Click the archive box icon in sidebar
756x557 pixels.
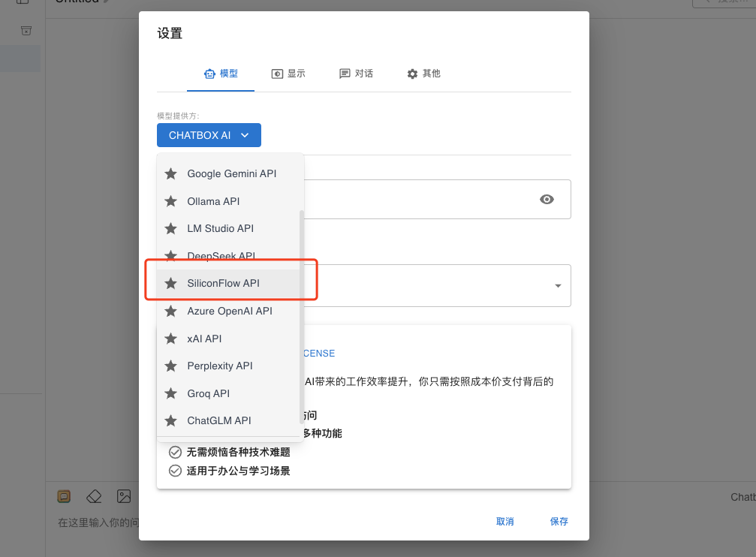[x=26, y=31]
